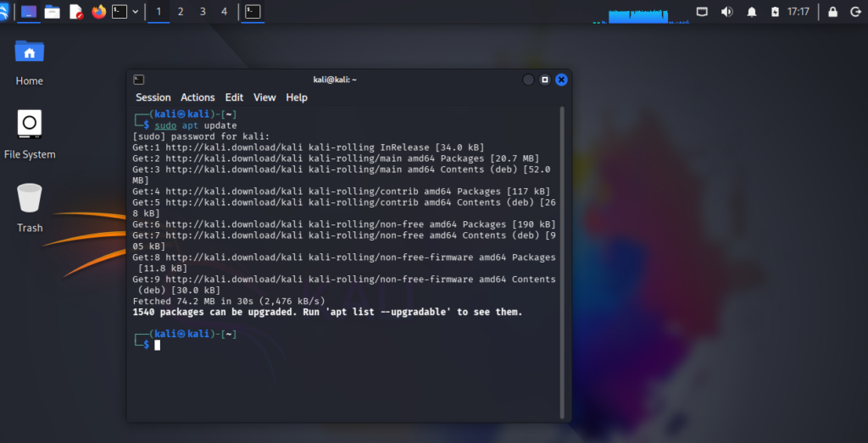Image resolution: width=868 pixels, height=443 pixels.
Task: Launch Firefox from the top panel
Action: pos(98,12)
